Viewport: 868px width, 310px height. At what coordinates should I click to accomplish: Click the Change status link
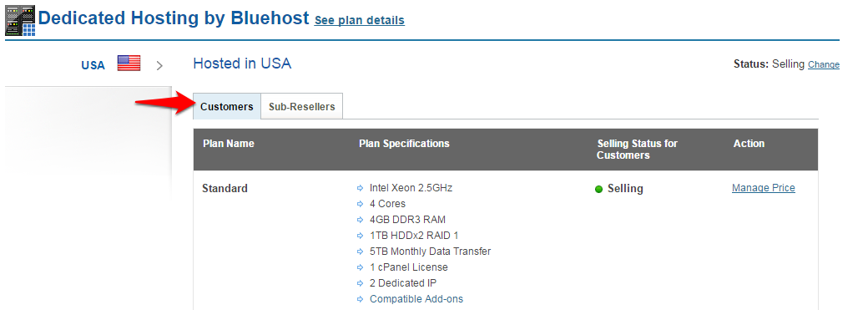pos(823,65)
